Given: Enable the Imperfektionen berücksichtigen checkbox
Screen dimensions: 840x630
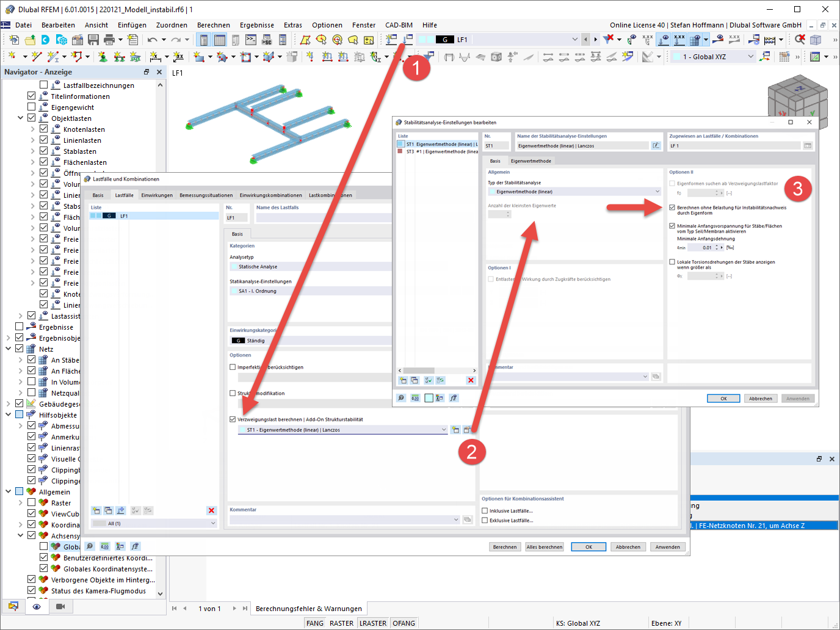Looking at the screenshot, I should 233,367.
